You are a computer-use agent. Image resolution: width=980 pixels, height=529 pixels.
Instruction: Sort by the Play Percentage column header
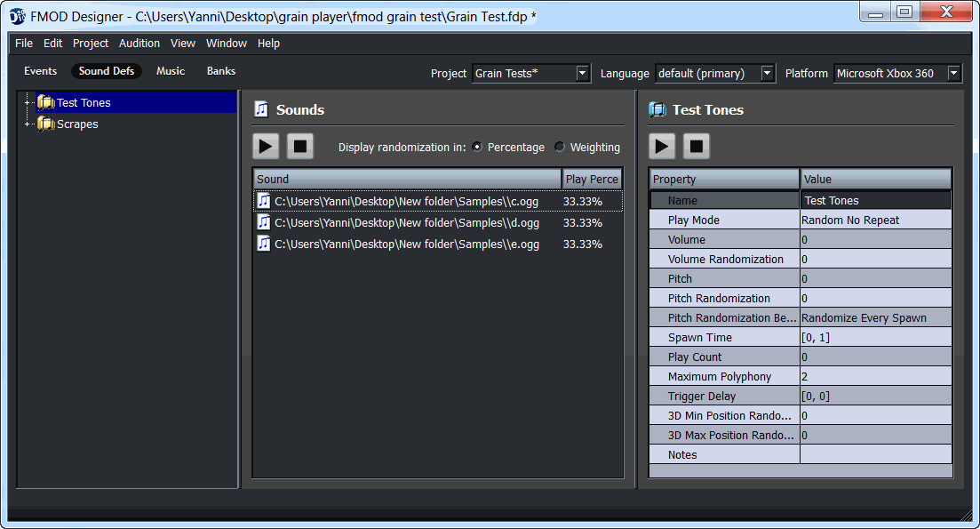(592, 179)
